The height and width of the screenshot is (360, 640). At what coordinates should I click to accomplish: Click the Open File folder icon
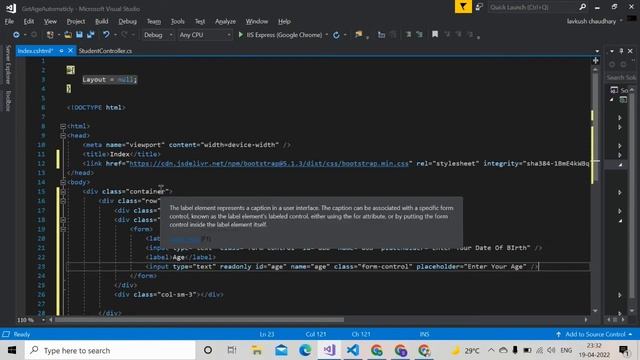pos(68,35)
